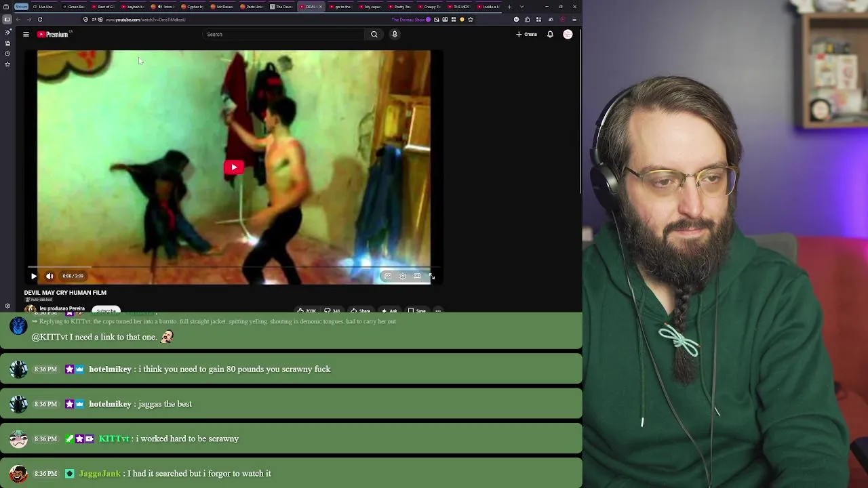The image size is (868, 488).
Task: Save the video to a playlist
Action: tap(416, 310)
